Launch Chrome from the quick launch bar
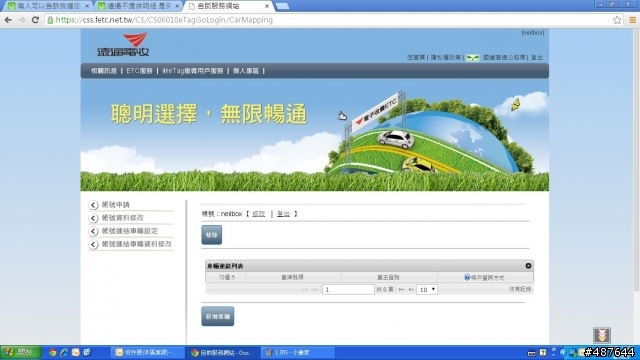Screen dimensions: 640x360 pos(52,352)
